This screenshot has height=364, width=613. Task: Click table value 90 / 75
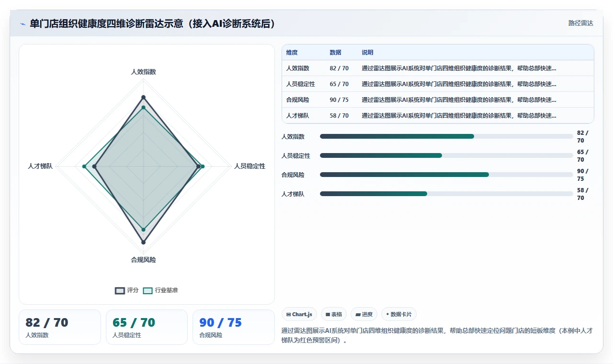339,100
